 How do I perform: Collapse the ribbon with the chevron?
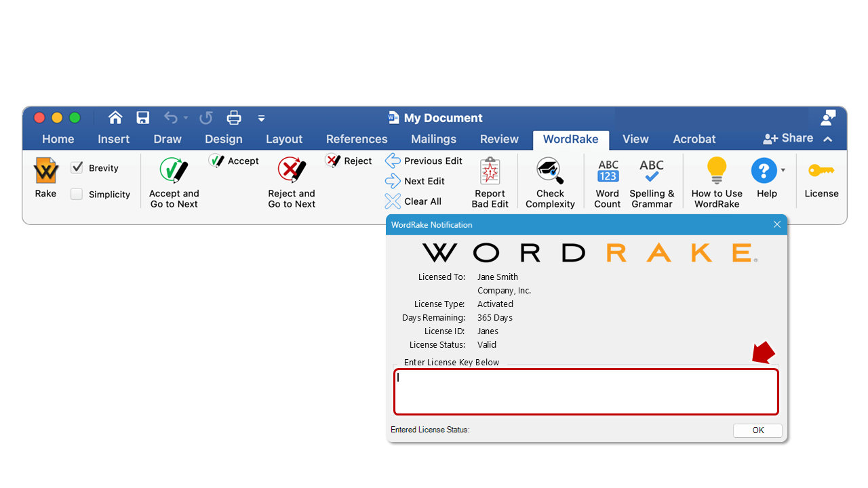coord(828,139)
